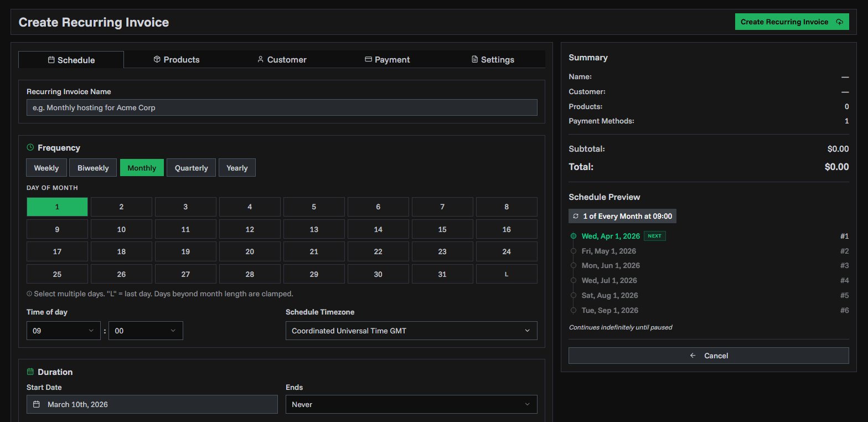
Task: Select Yearly frequency
Action: tap(237, 168)
